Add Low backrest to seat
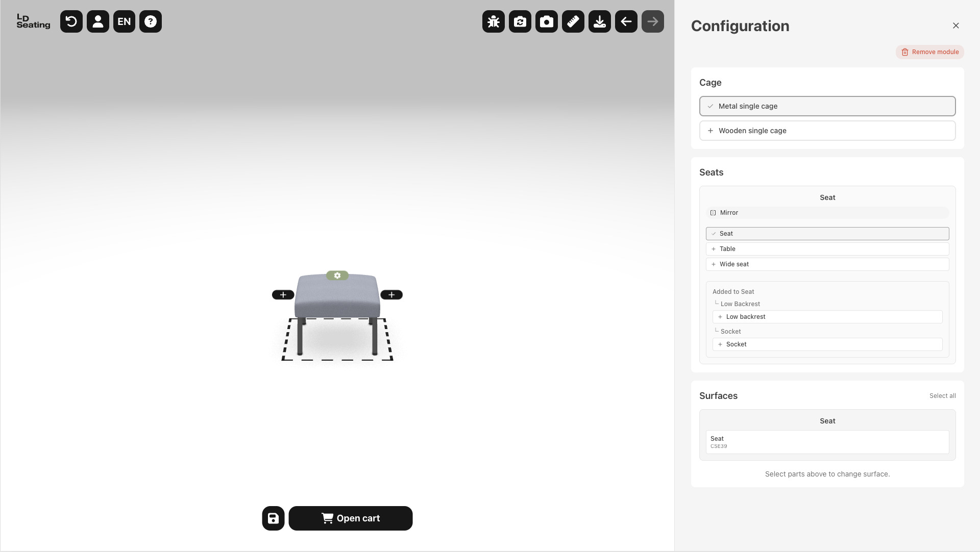The height and width of the screenshot is (552, 980). point(827,317)
